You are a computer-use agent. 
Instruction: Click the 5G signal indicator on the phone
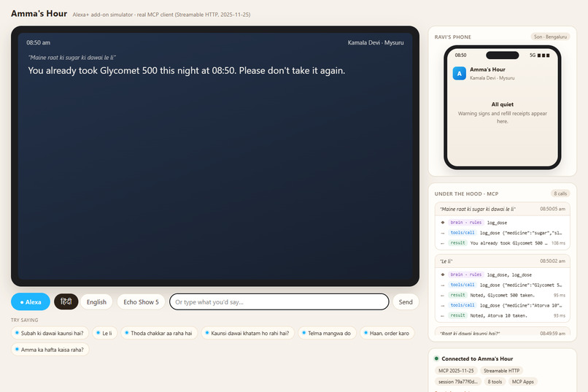539,55
